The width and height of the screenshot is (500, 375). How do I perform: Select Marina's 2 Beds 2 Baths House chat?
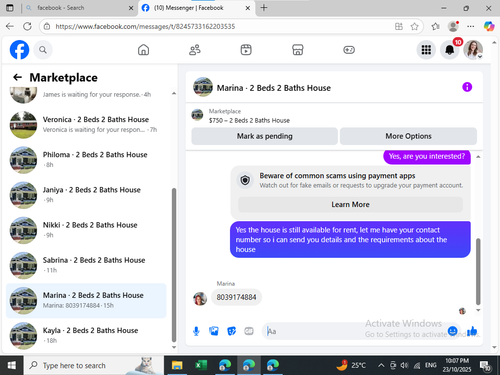[87, 301]
